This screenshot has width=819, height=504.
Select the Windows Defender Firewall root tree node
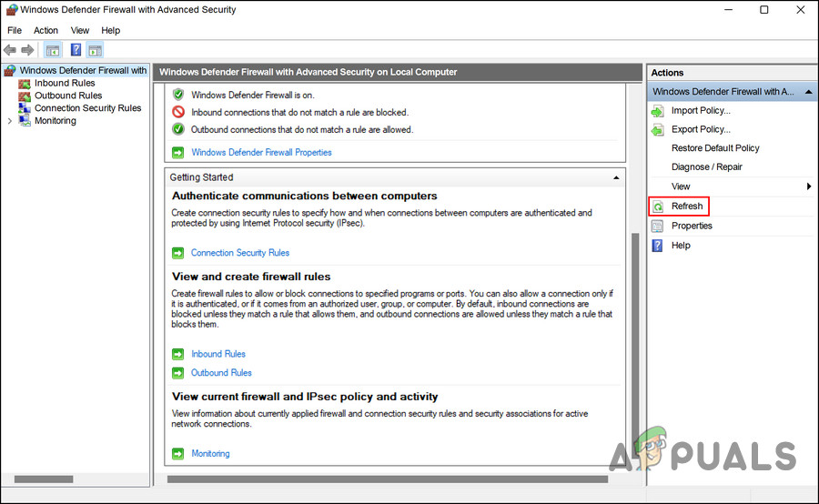click(x=83, y=71)
